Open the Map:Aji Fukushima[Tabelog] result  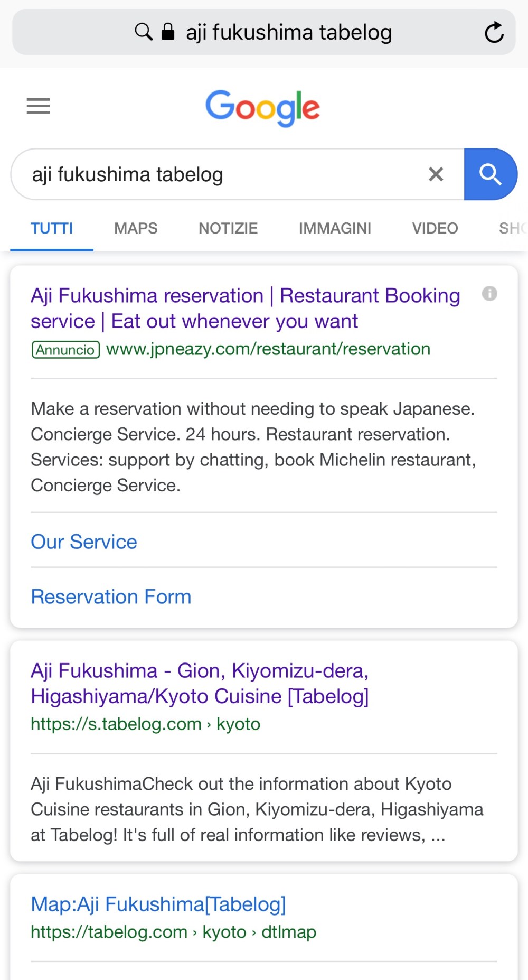pos(158,904)
